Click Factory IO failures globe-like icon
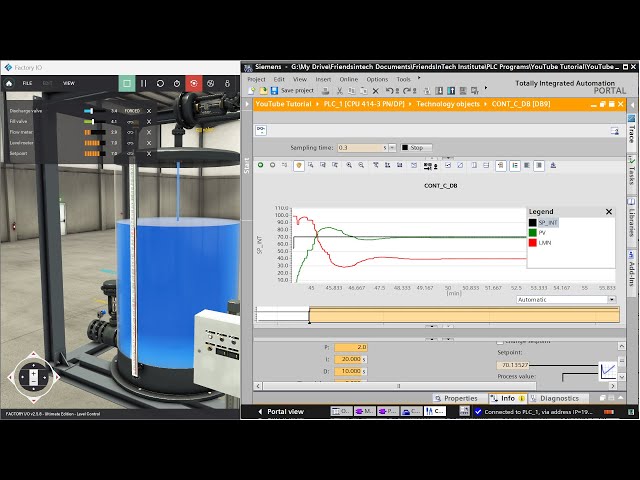 point(211,83)
